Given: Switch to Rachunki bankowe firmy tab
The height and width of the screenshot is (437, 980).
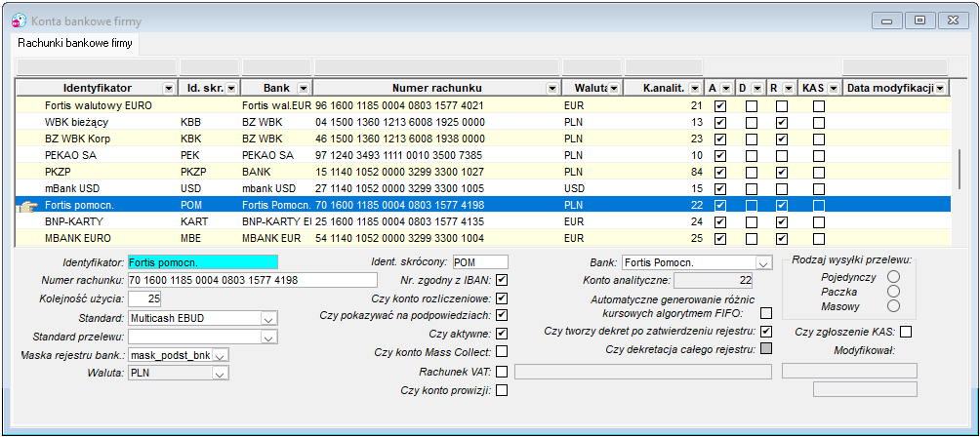Looking at the screenshot, I should (x=75, y=44).
